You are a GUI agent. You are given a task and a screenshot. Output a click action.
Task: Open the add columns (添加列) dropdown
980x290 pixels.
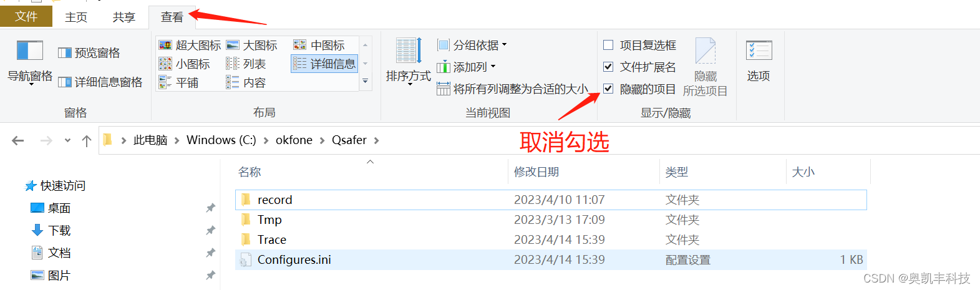click(466, 67)
